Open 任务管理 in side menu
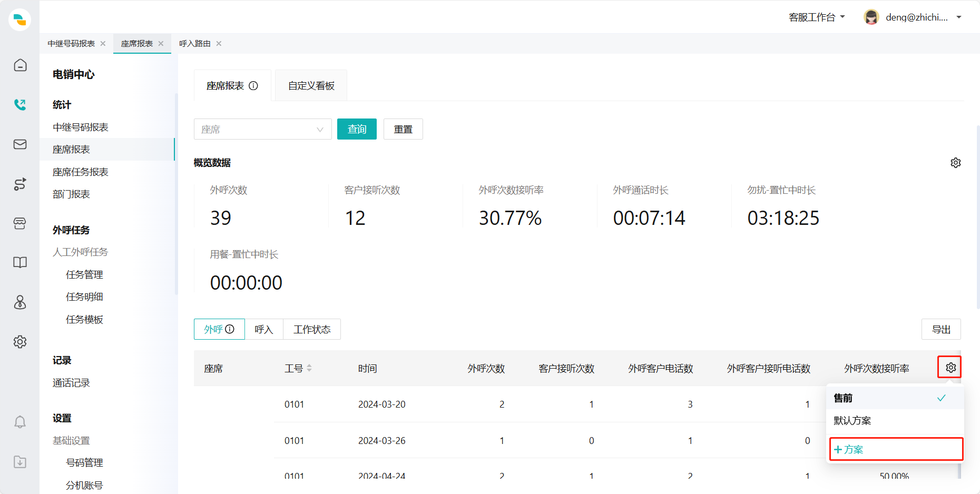This screenshot has width=980, height=494. (84, 275)
